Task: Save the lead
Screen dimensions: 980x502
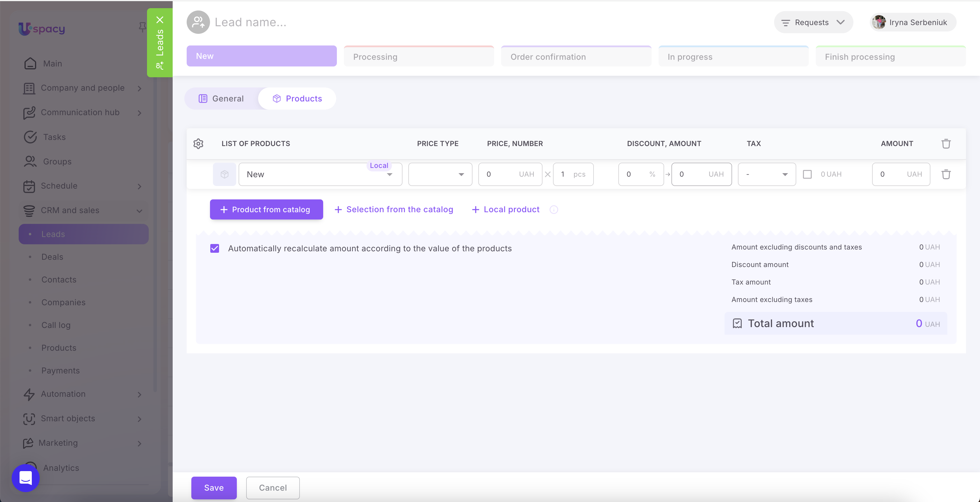Action: 214,488
